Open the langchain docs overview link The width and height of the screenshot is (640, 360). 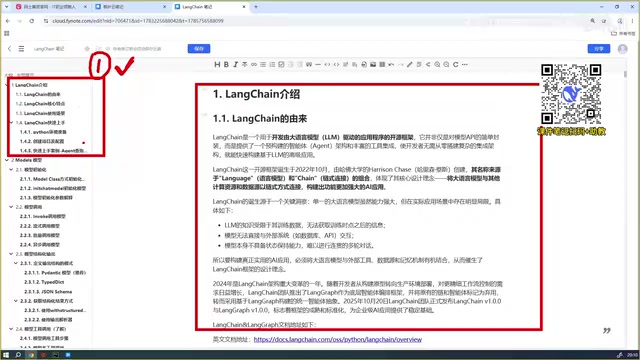[x=338, y=339]
